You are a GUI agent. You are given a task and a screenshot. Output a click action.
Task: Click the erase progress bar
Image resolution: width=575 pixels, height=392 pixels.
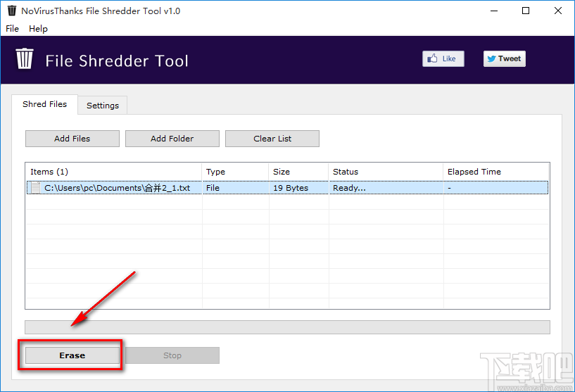pyautogui.click(x=287, y=327)
